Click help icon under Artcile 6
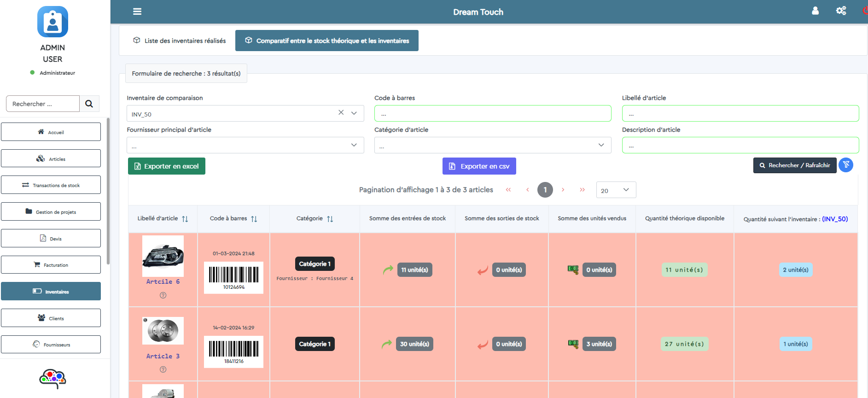Screen dimensions: 868x398 (163, 295)
